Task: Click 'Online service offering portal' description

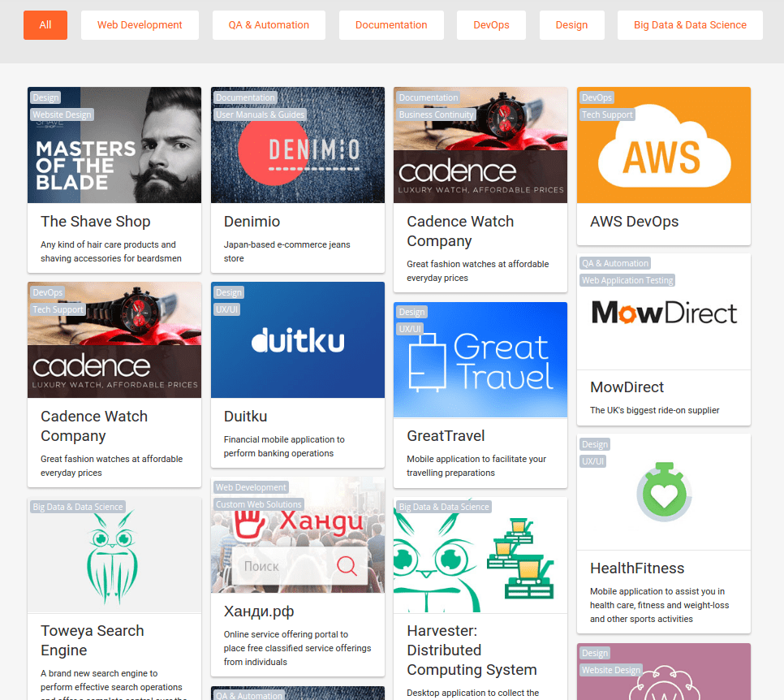Action: click(x=298, y=648)
